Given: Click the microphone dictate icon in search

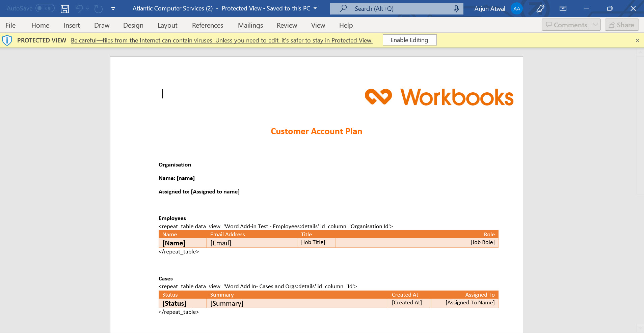Looking at the screenshot, I should 456,9.
